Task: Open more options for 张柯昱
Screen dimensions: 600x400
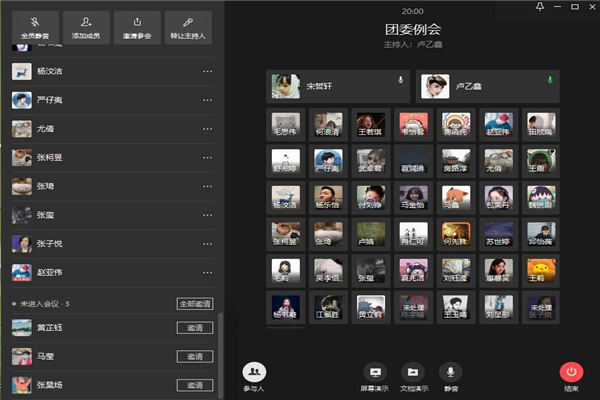Action: pyautogui.click(x=208, y=158)
